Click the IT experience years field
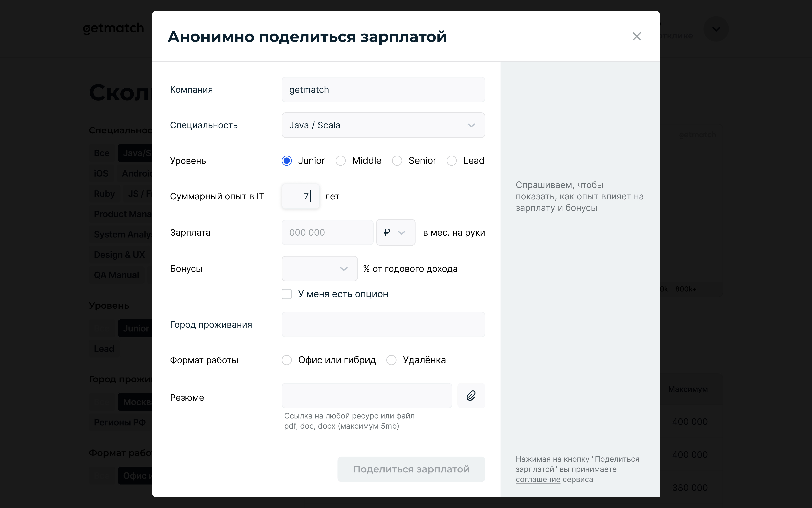Viewport: 812px width, 508px height. click(x=301, y=196)
